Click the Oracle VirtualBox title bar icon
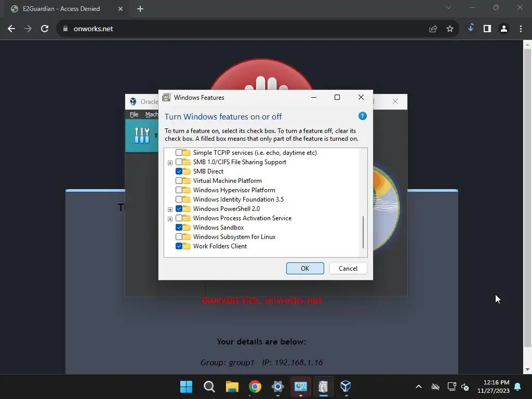The image size is (532, 399). [133, 101]
